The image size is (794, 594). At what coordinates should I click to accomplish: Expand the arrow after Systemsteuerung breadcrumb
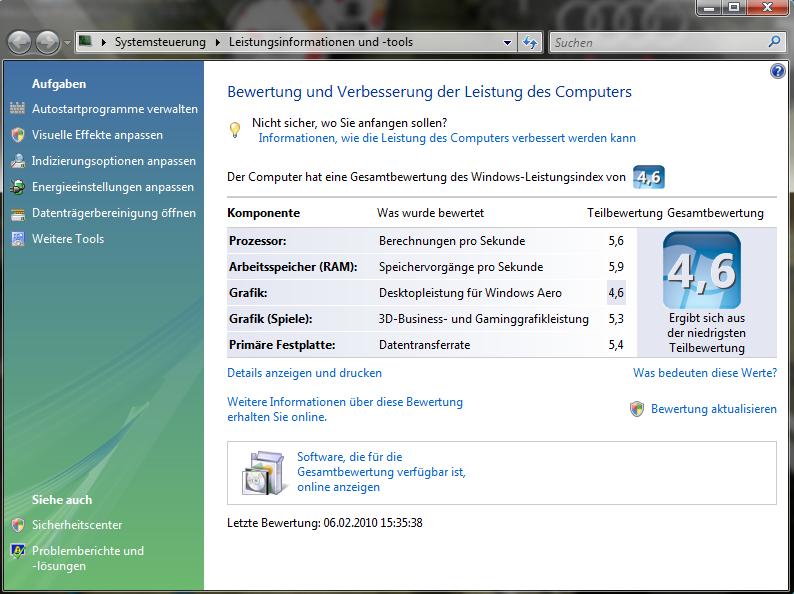tap(218, 43)
